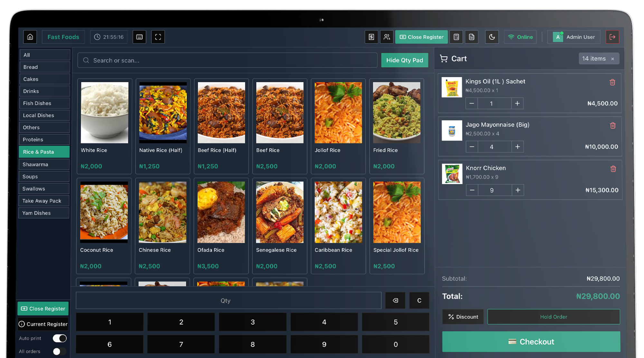This screenshot has width=644, height=358.
Task: Add Ofada Rice to cart
Action: pos(221,226)
